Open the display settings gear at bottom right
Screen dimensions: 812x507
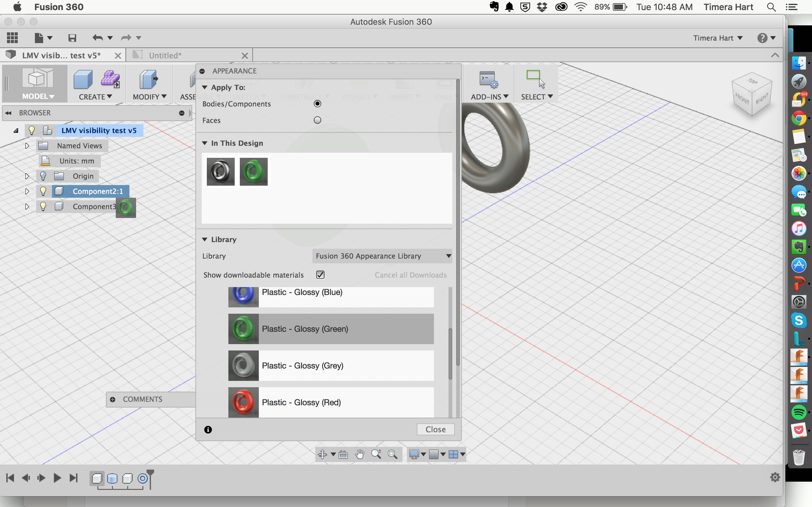[x=775, y=477]
